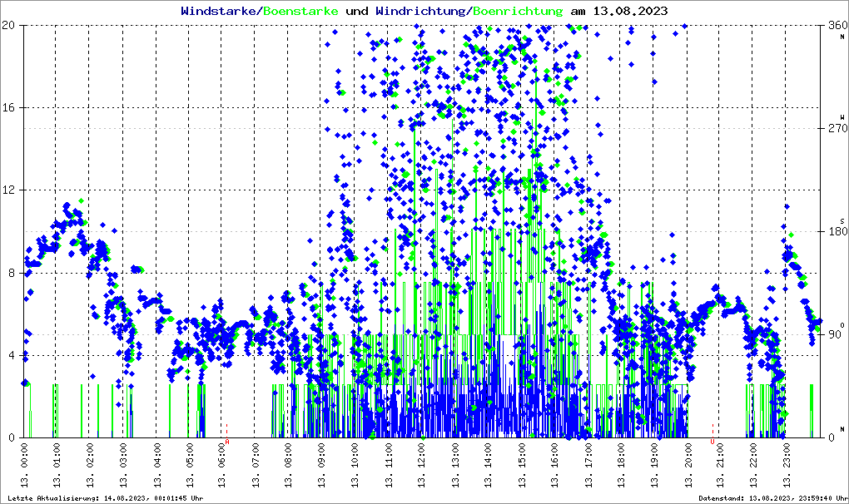The image size is (849, 504).
Task: Click the "Letzte Aktualisierung" timestamp text
Action: point(104,498)
